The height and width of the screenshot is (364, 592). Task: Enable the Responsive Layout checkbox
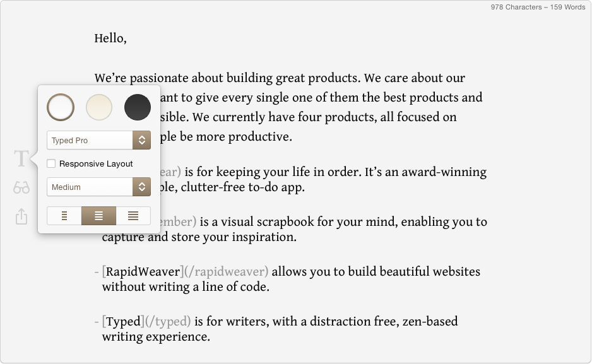point(51,164)
